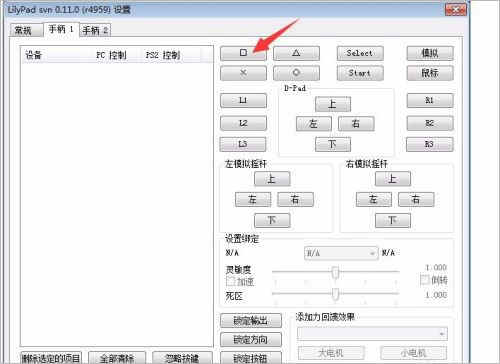Screen dimensions: 500x364
Task: Bind the D-Pad 下 (down) button
Action: point(333,144)
